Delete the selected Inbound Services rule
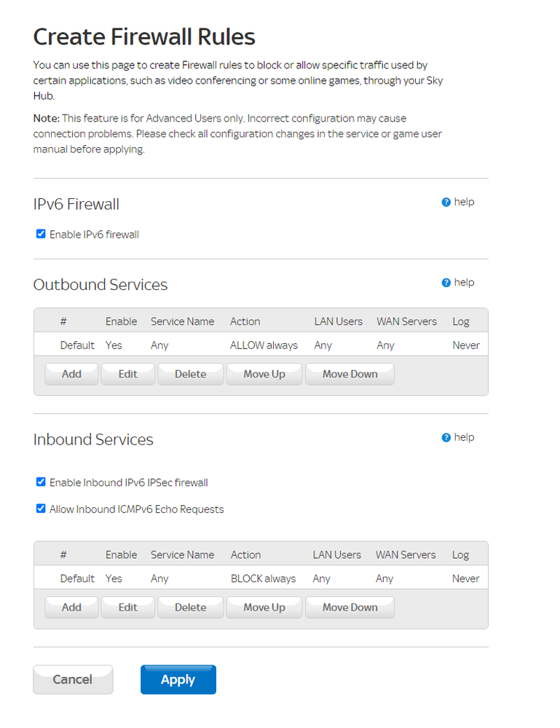Image resolution: width=560 pixels, height=728 pixels. tap(190, 607)
